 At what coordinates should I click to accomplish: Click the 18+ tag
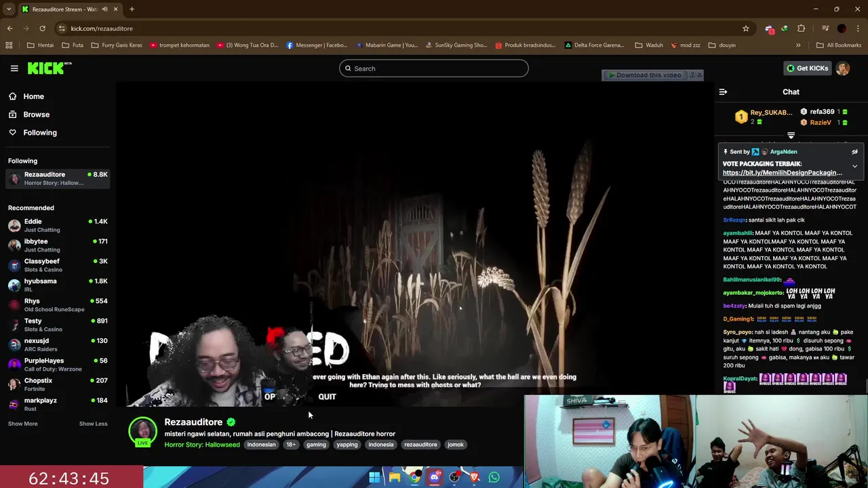coord(291,445)
